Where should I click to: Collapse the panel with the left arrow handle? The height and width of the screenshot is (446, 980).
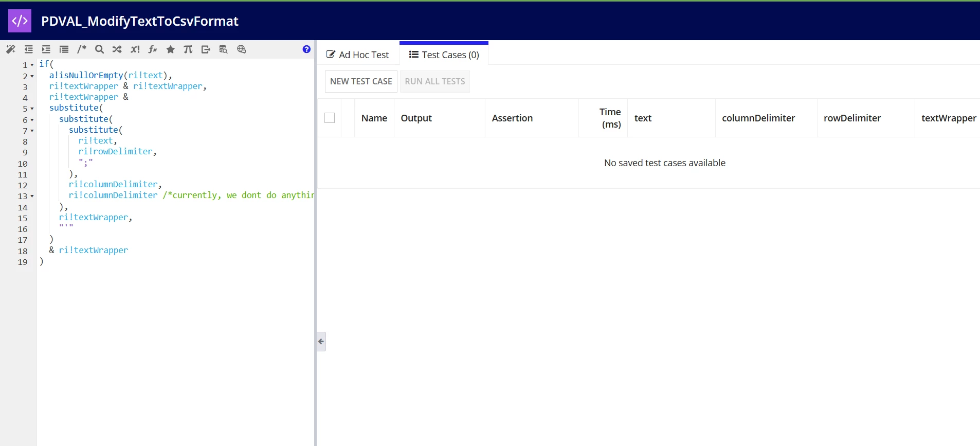click(321, 342)
